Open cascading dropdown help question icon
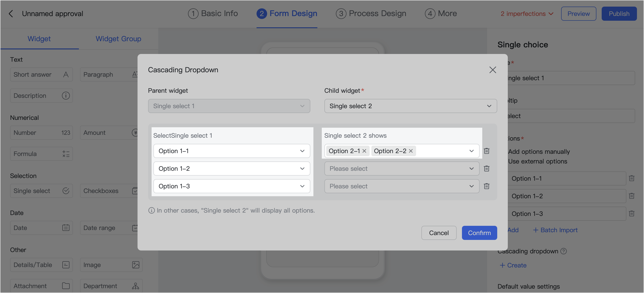 (563, 251)
